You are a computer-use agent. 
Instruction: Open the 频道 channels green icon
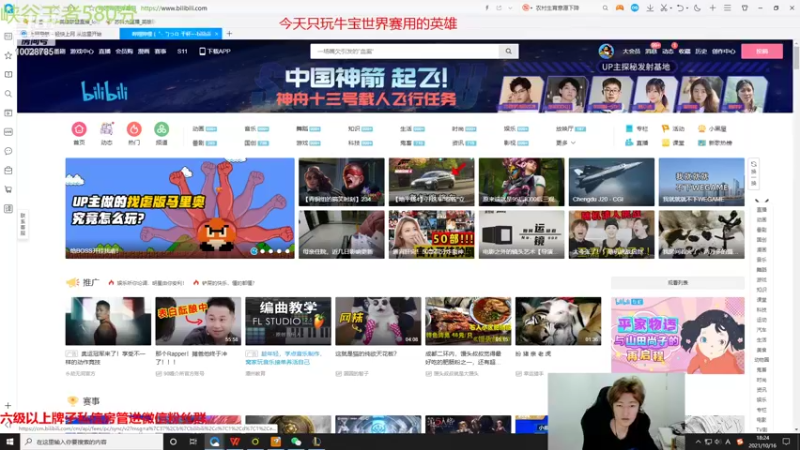pyautogui.click(x=161, y=129)
